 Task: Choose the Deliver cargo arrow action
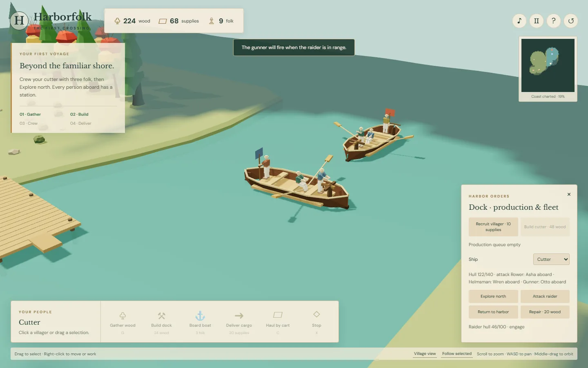[239, 322]
